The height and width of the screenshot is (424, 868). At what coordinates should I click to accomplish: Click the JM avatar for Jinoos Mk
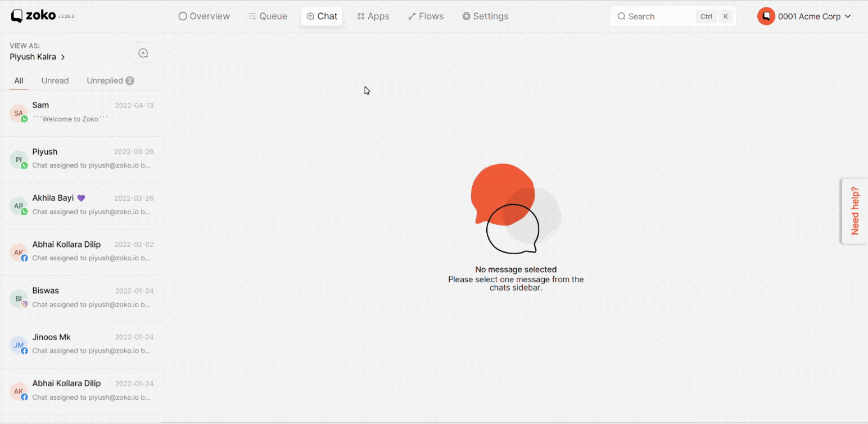tap(19, 345)
